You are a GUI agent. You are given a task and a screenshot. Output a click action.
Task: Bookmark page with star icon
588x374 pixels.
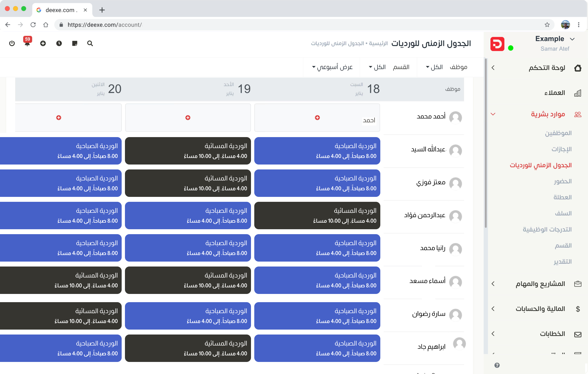point(547,25)
